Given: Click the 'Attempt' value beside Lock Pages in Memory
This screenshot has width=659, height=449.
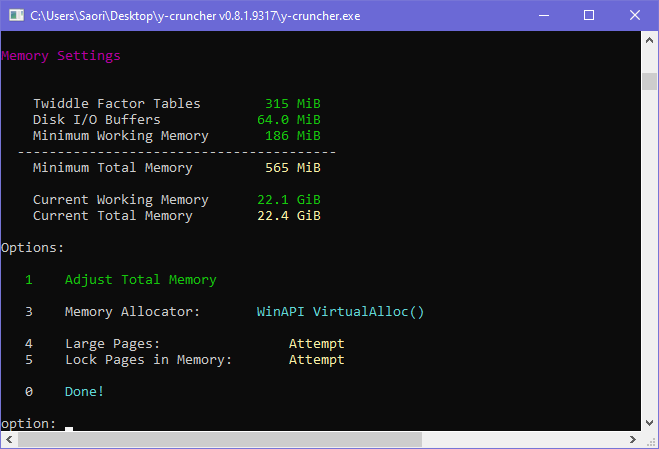Looking at the screenshot, I should point(316,360).
